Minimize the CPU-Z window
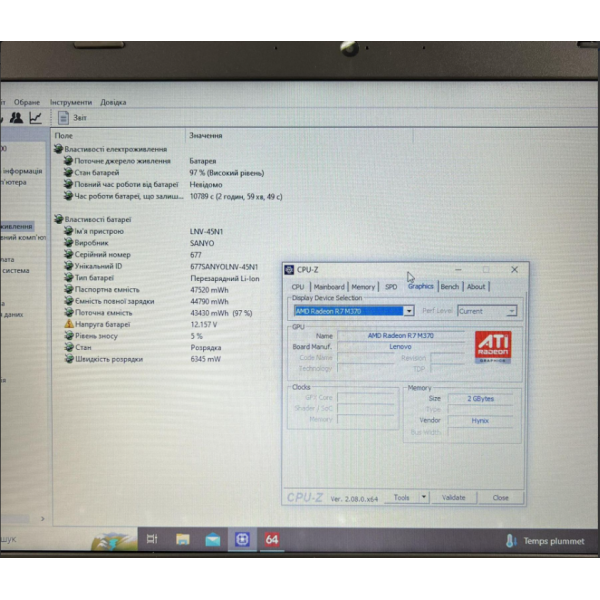Screen dimensions: 600x600 coord(458,269)
